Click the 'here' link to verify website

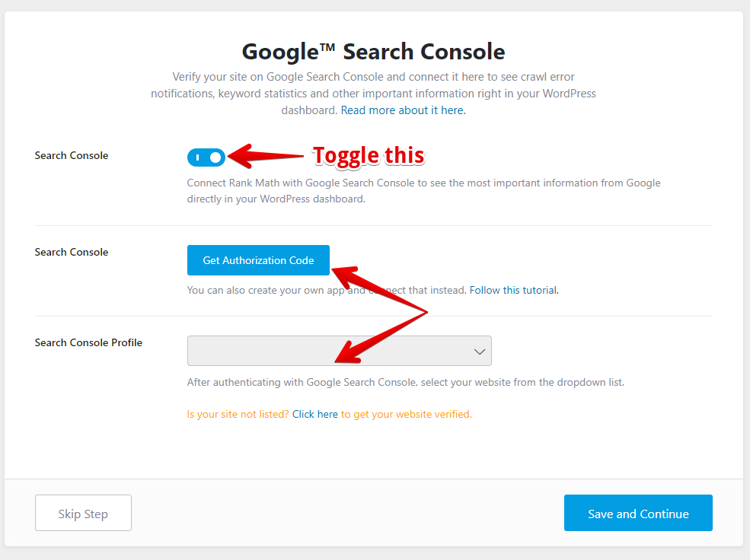pos(327,415)
